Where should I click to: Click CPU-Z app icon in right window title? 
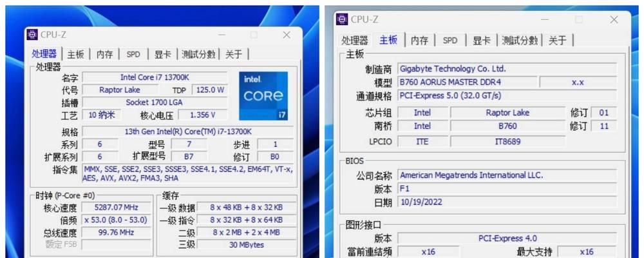point(342,19)
